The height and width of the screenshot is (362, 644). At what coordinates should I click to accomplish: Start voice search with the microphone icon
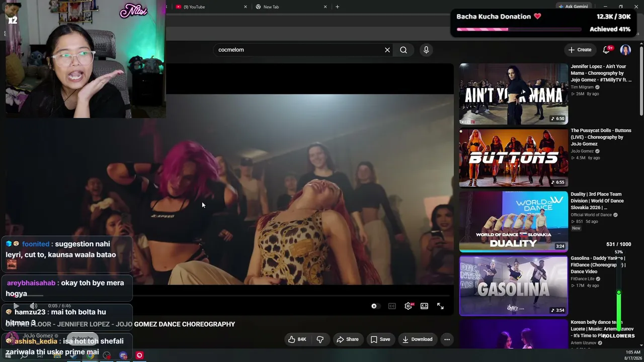click(x=426, y=50)
